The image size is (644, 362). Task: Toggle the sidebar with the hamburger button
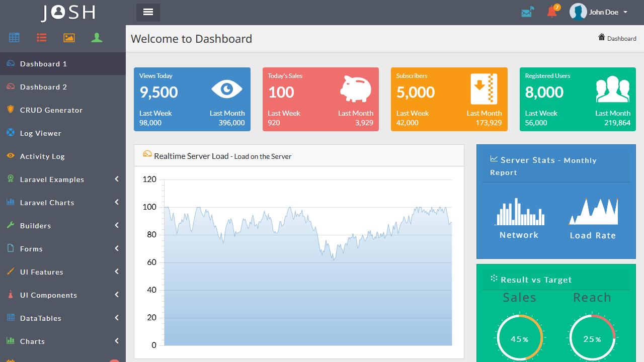(x=147, y=12)
